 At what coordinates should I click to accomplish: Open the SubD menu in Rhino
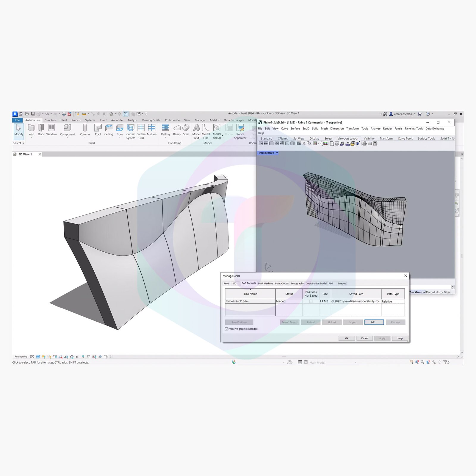(x=306, y=129)
